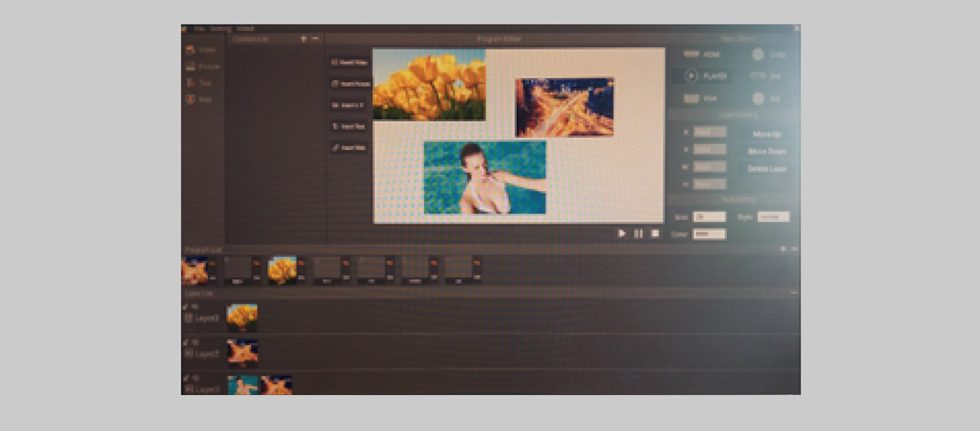The image size is (980, 431).
Task: Open the Setting menu
Action: [220, 29]
